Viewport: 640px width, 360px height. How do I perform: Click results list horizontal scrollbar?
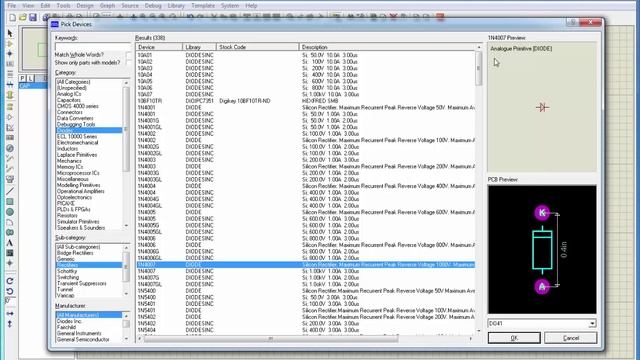tap(270, 339)
